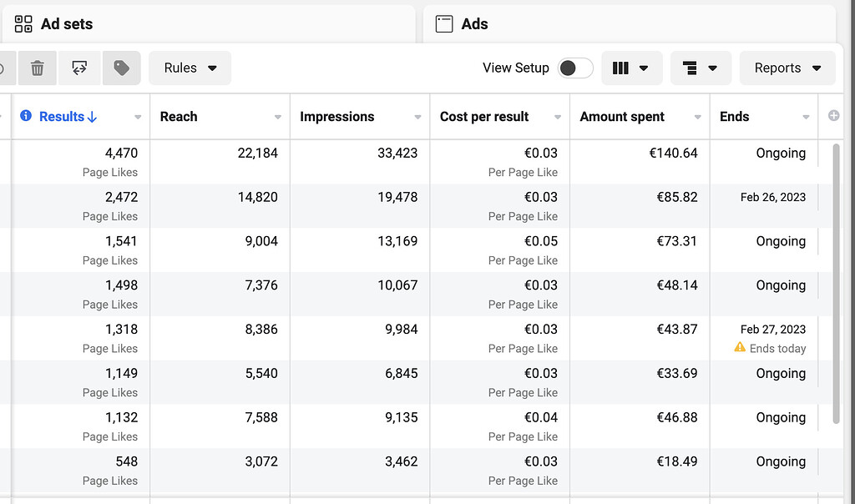855x504 pixels.
Task: Sort by the Ends column header
Action: (735, 117)
